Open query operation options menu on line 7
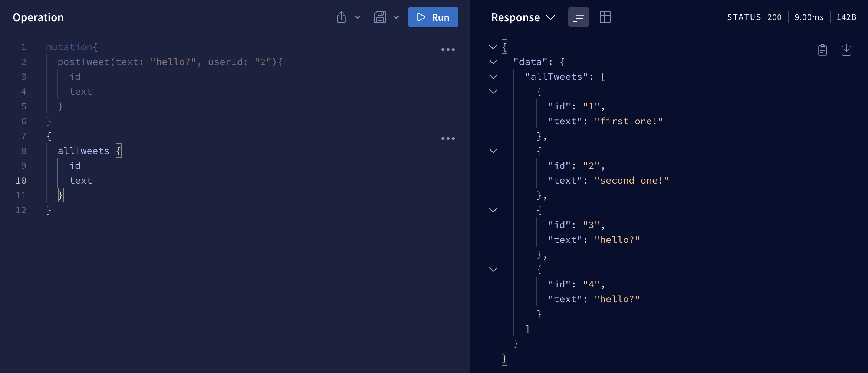Viewport: 868px width, 373px height. [x=448, y=138]
